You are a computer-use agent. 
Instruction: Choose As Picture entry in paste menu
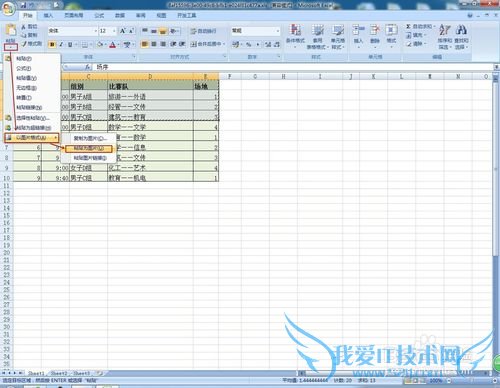(32, 137)
